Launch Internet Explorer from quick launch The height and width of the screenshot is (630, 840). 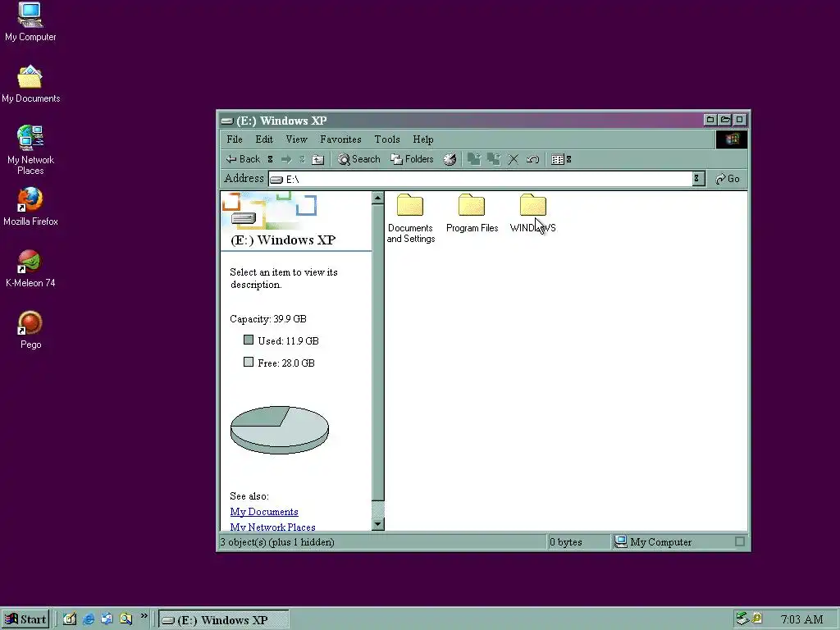pyautogui.click(x=89, y=619)
